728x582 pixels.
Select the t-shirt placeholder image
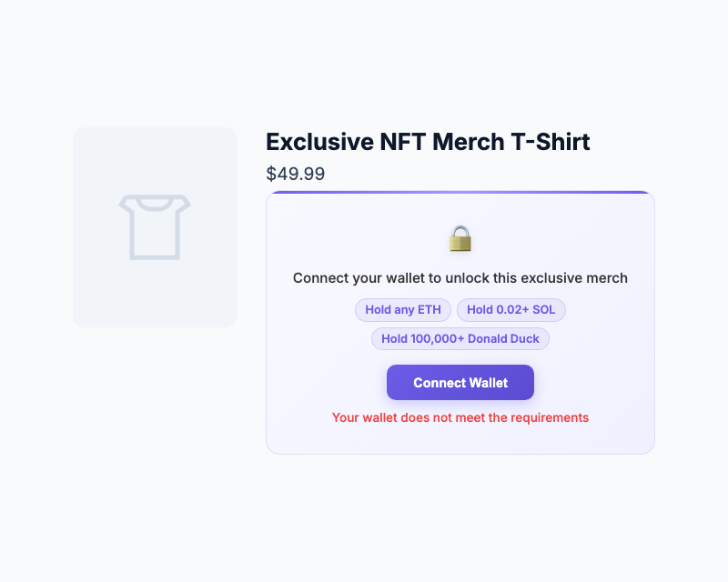point(154,226)
